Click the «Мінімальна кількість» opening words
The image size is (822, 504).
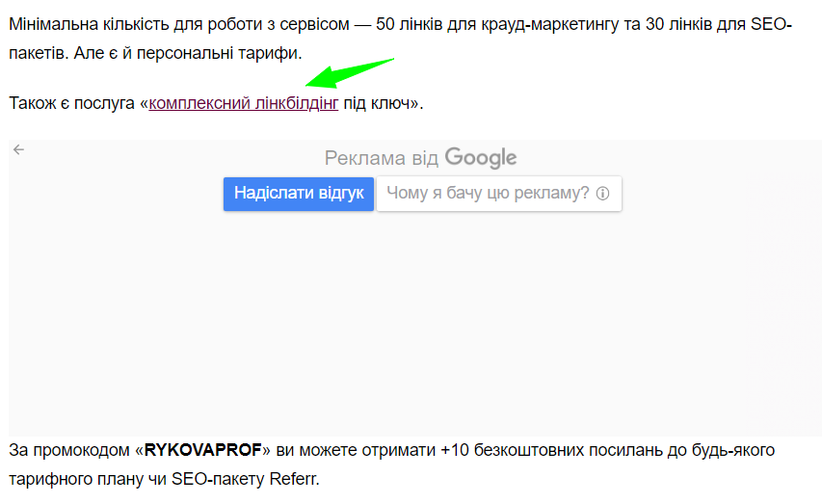tap(87, 23)
